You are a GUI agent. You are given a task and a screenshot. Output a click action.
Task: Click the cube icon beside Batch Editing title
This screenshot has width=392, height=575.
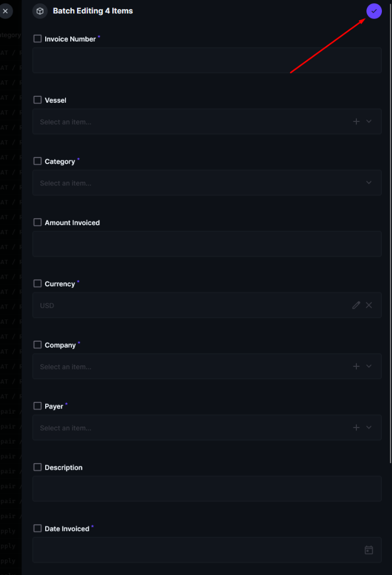(x=40, y=11)
